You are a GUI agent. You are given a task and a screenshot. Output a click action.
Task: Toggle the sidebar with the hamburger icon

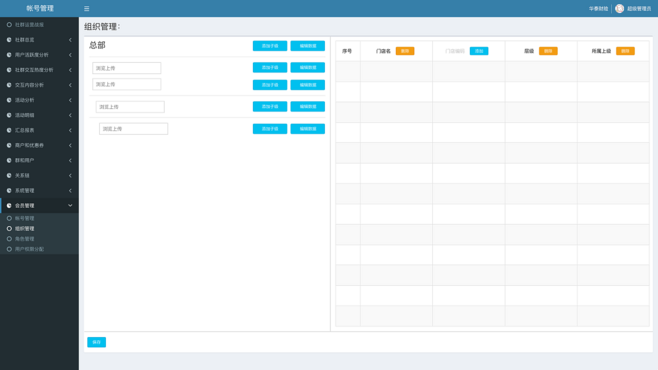86,8
